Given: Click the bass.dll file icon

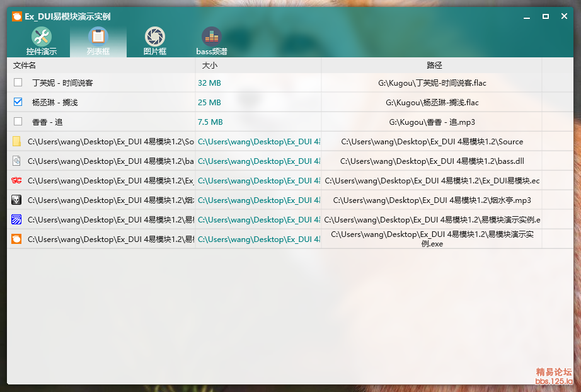Looking at the screenshot, I should [17, 161].
